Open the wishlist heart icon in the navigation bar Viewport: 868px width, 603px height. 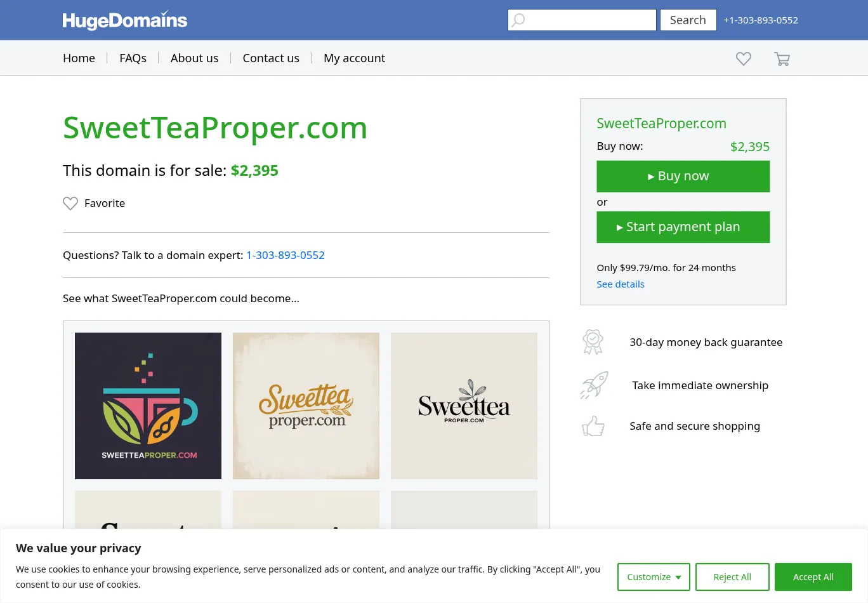click(x=744, y=58)
